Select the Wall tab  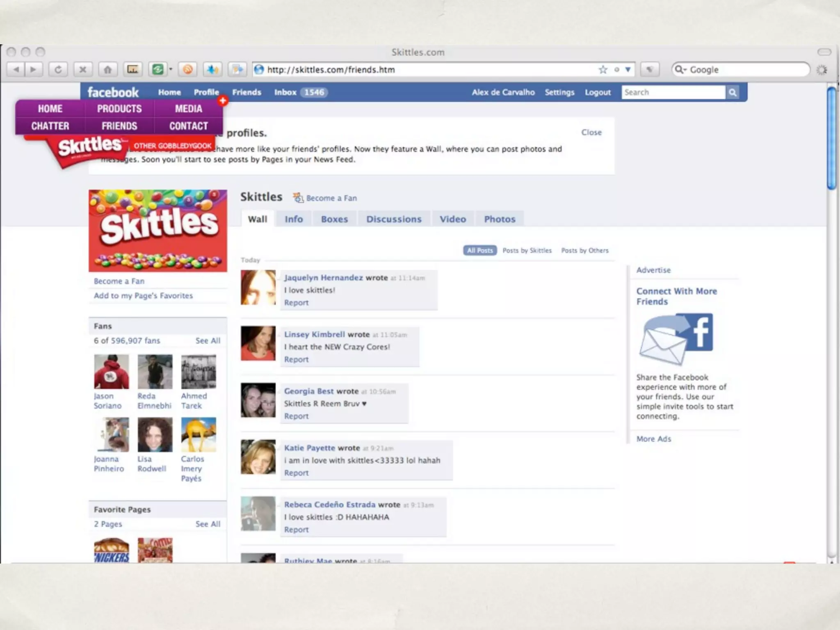click(x=258, y=219)
